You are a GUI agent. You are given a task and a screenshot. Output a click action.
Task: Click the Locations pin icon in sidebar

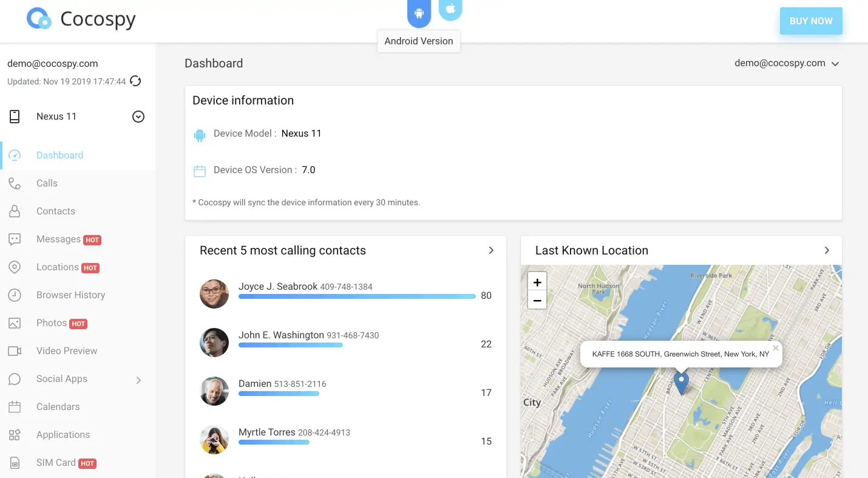(x=15, y=267)
